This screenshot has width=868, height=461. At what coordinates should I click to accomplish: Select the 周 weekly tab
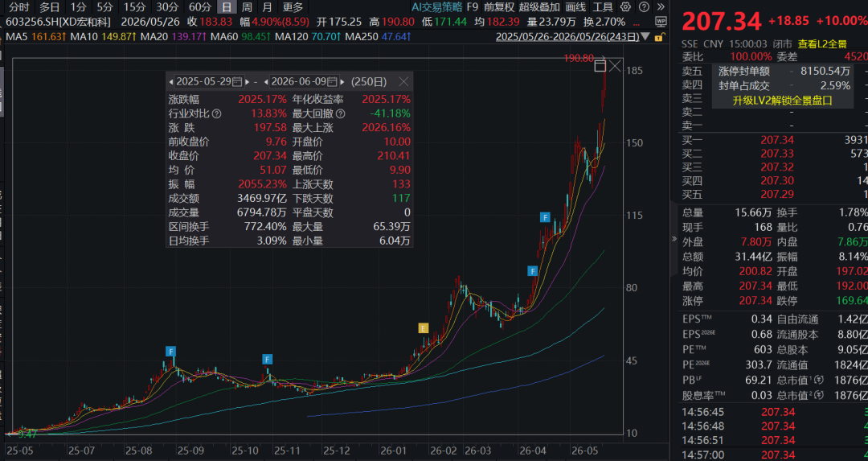click(x=247, y=7)
